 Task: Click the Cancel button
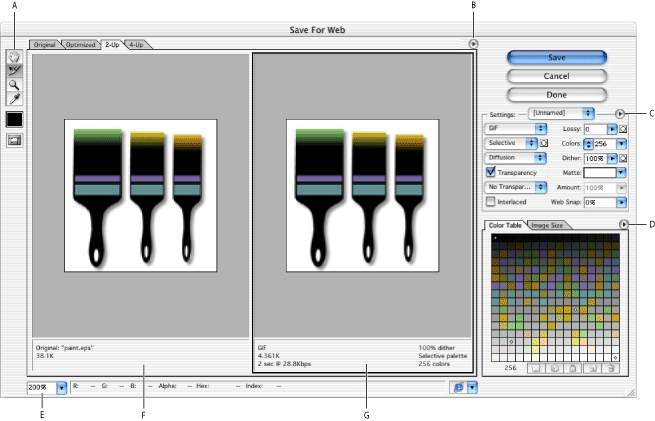tap(557, 76)
